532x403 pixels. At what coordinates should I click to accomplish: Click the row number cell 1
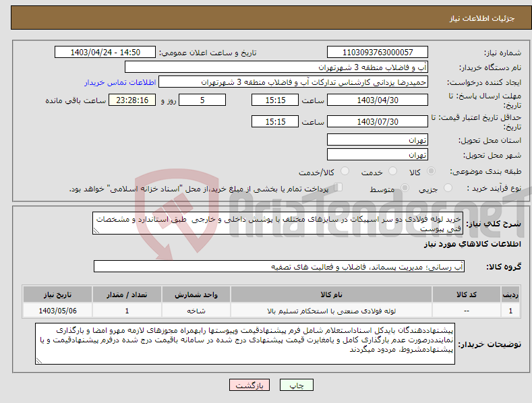(x=510, y=311)
